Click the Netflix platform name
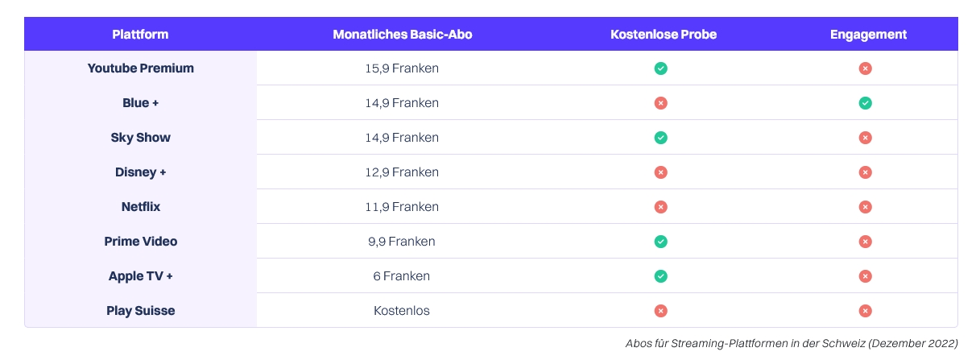The image size is (980, 356). pos(141,207)
